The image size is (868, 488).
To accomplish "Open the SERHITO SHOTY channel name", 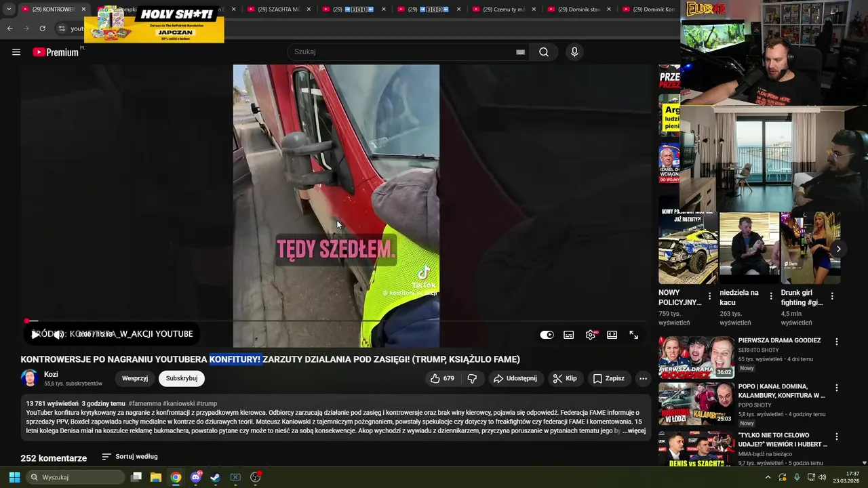I will 758,350.
